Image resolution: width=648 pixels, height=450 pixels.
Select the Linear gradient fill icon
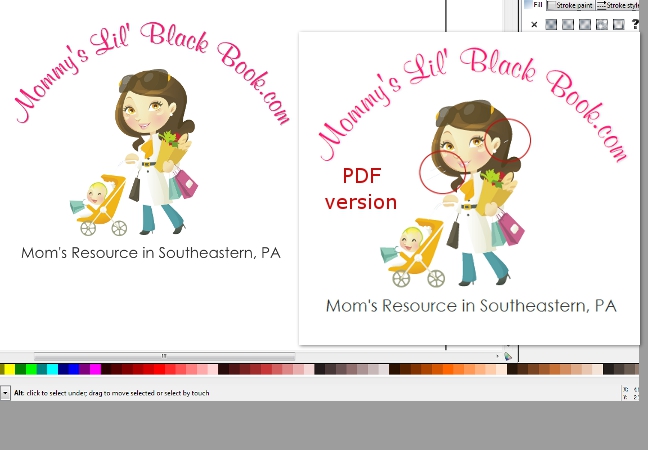(567, 24)
